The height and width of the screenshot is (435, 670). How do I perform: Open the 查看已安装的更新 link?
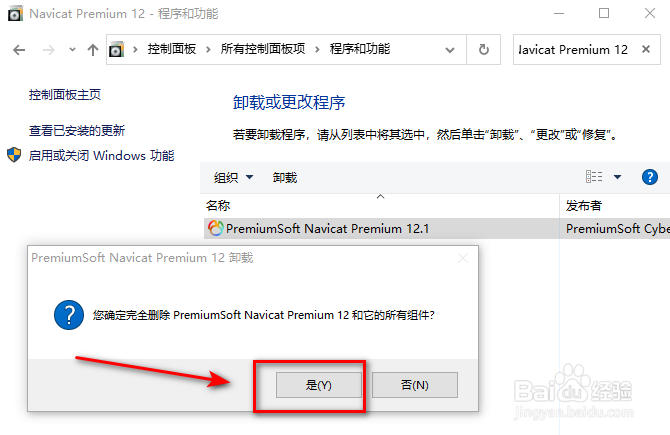click(x=77, y=130)
